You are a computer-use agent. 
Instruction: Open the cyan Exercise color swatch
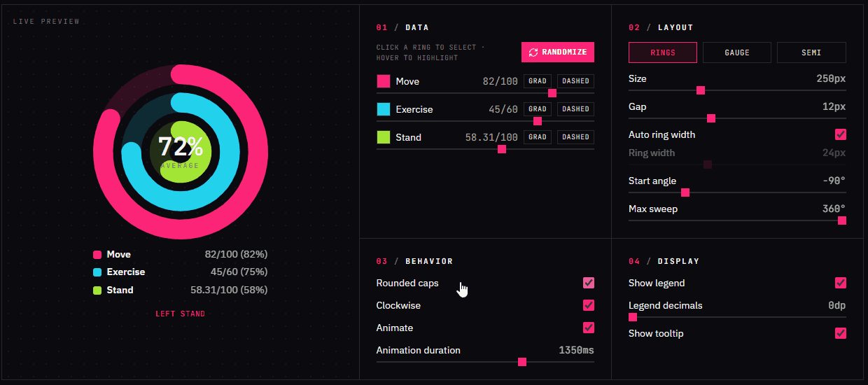tap(384, 109)
